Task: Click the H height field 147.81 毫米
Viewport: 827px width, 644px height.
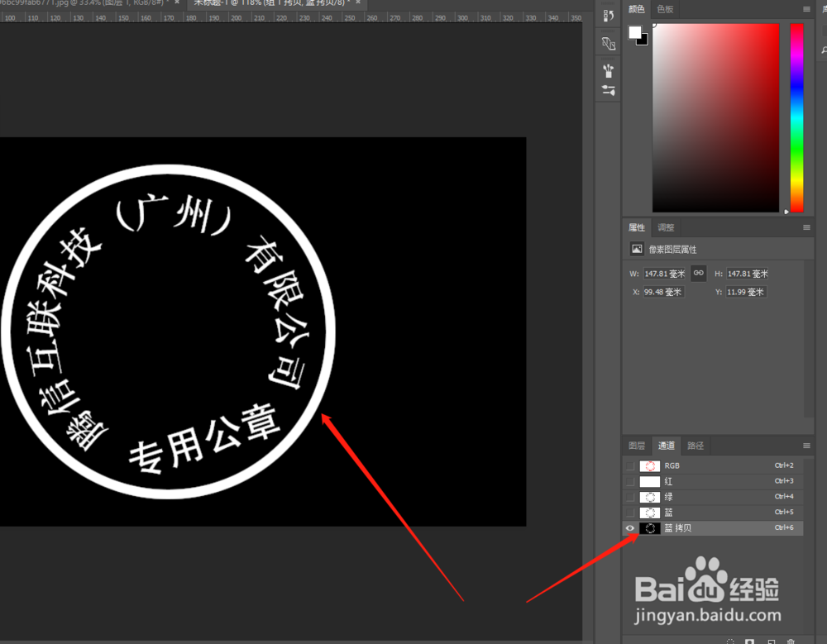Action: pos(747,274)
